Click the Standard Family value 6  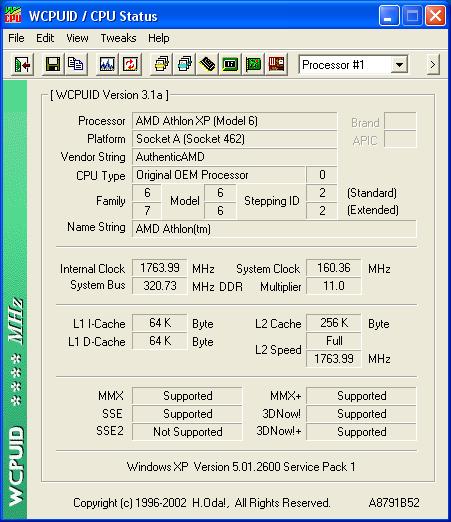point(147,193)
